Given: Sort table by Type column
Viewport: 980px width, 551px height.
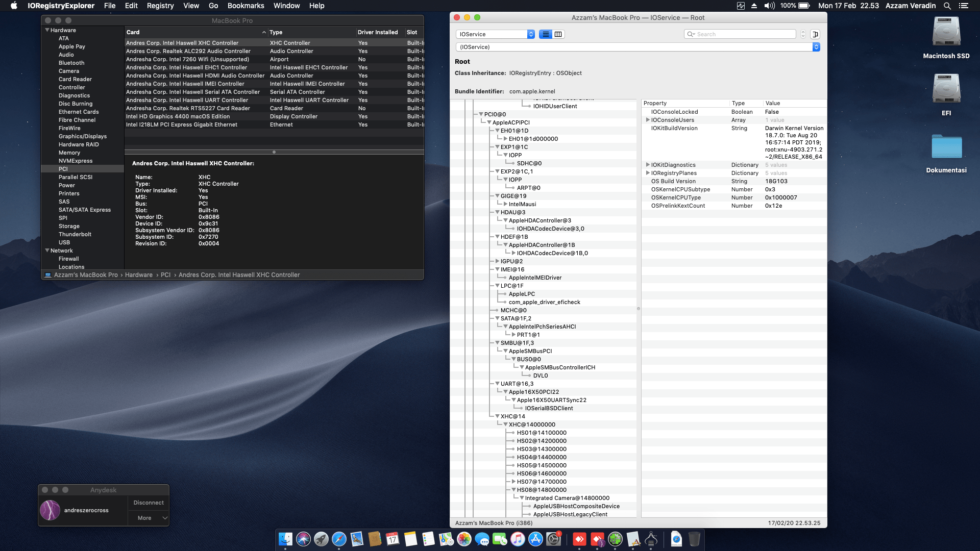Looking at the screenshot, I should pos(312,32).
